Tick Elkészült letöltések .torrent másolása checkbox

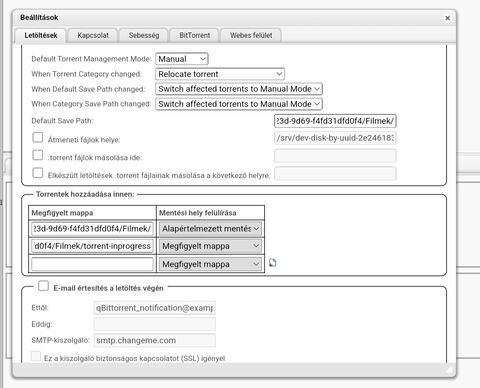point(38,173)
